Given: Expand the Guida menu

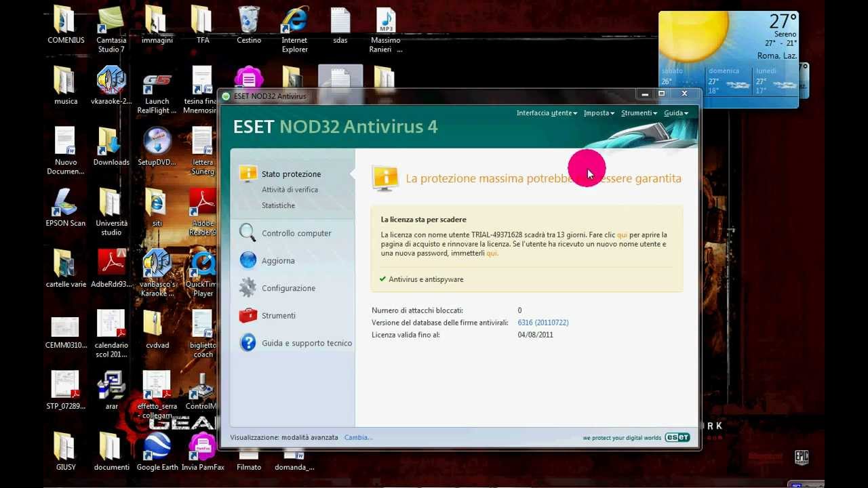Looking at the screenshot, I should 676,113.
